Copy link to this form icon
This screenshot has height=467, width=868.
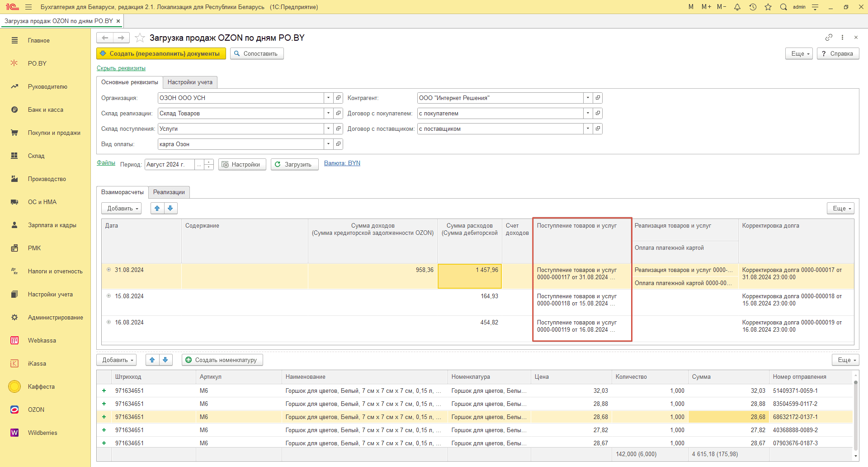(x=829, y=37)
